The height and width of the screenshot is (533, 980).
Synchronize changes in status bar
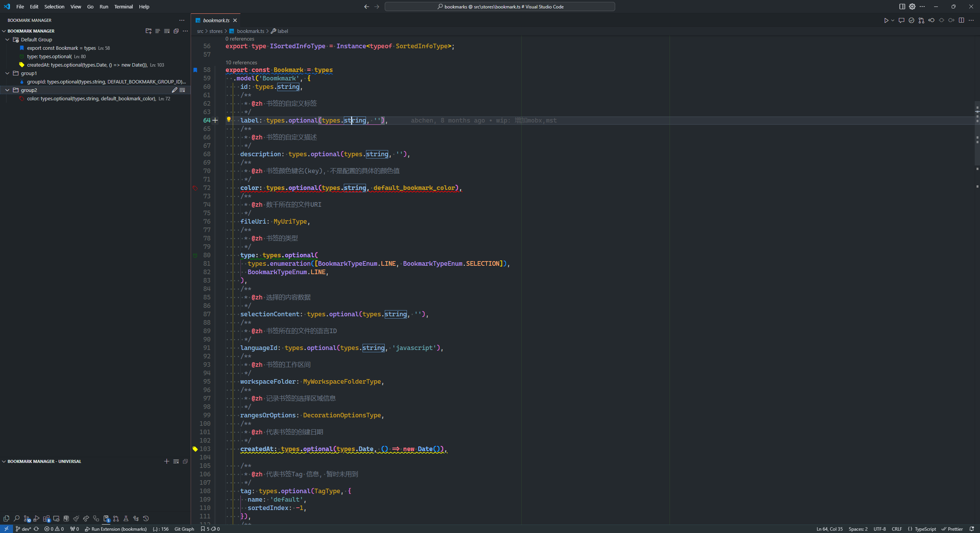[36, 529]
